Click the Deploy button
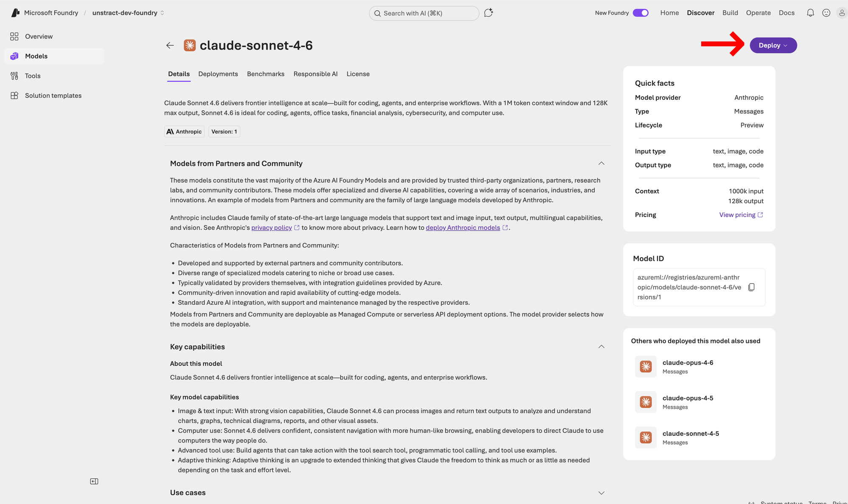Image resolution: width=848 pixels, height=504 pixels. click(x=772, y=45)
